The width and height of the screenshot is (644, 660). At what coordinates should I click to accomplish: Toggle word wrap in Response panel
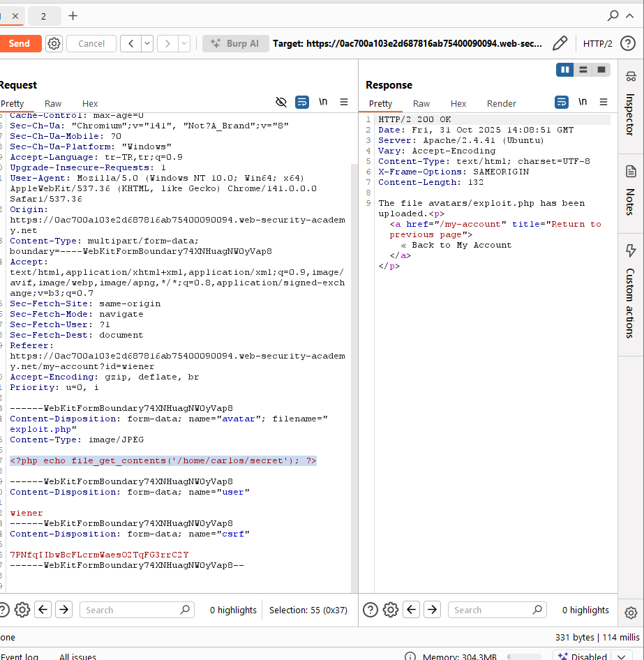[562, 103]
